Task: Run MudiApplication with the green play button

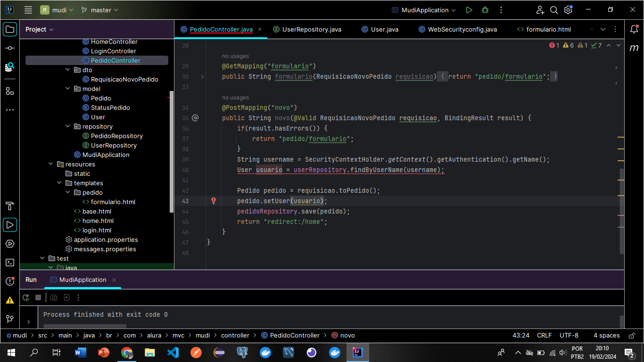Action: click(469, 10)
